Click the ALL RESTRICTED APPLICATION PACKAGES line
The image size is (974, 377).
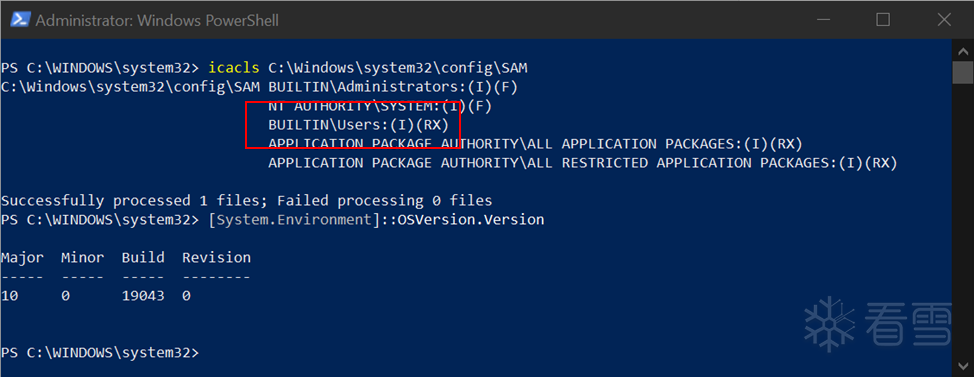pos(583,163)
